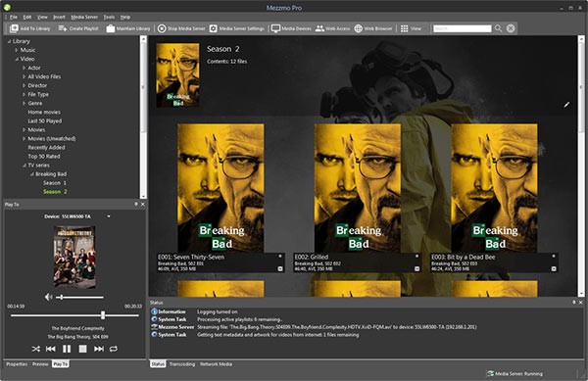Switch to the Transcoding tab

pos(182,364)
